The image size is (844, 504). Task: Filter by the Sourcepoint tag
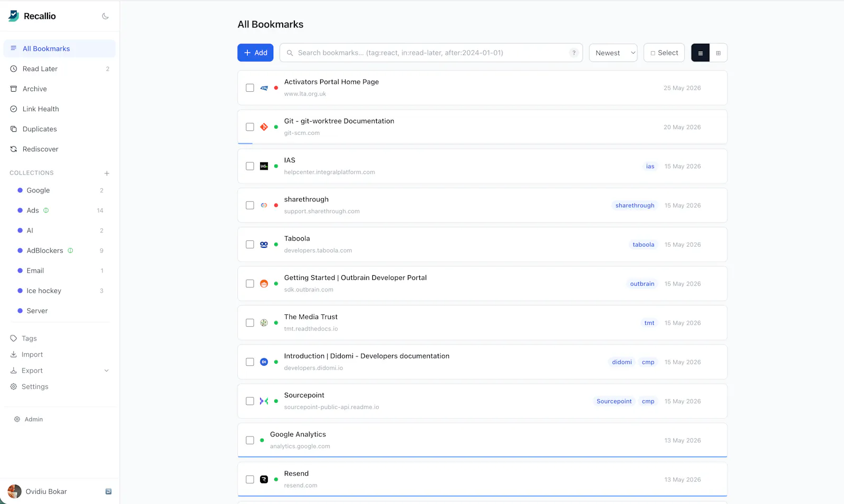(x=614, y=401)
